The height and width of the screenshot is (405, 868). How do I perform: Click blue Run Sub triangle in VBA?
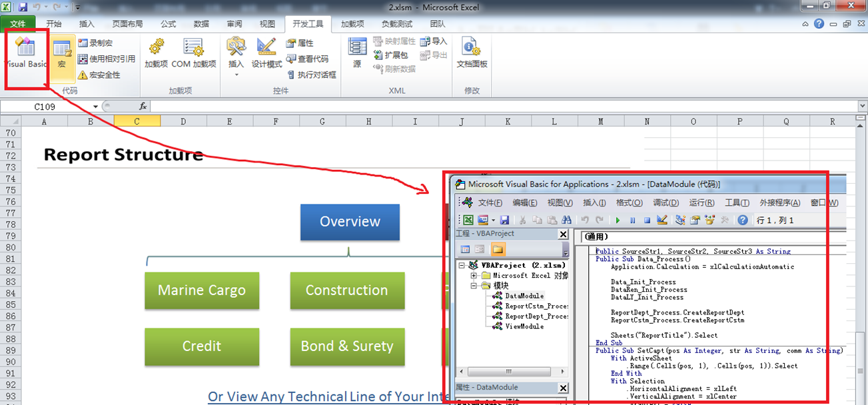click(618, 220)
